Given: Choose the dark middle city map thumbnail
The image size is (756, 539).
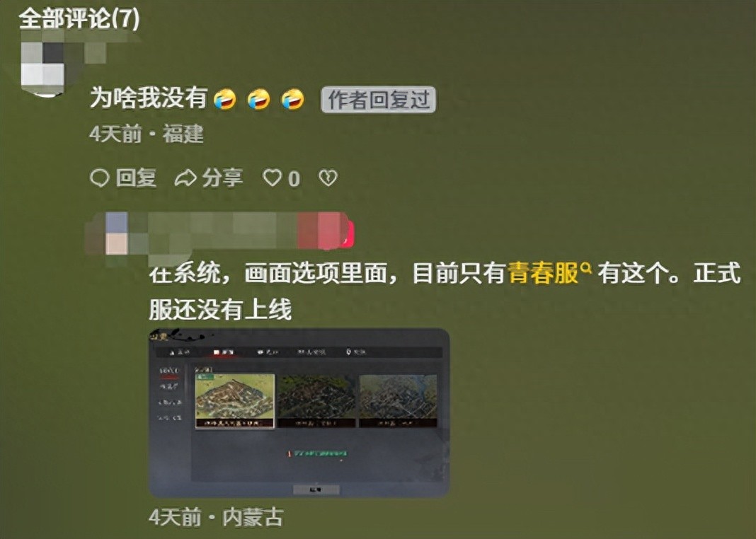Looking at the screenshot, I should click(x=316, y=401).
